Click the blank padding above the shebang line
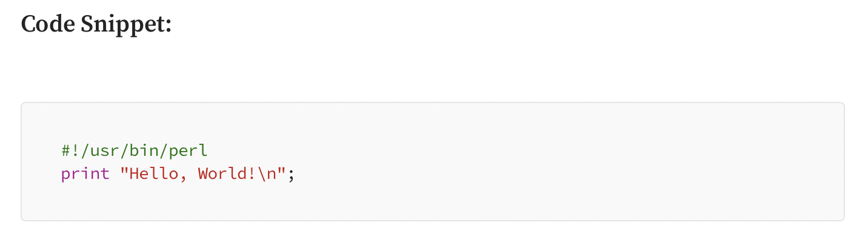Screen dimensions: 868x245 point(433,122)
